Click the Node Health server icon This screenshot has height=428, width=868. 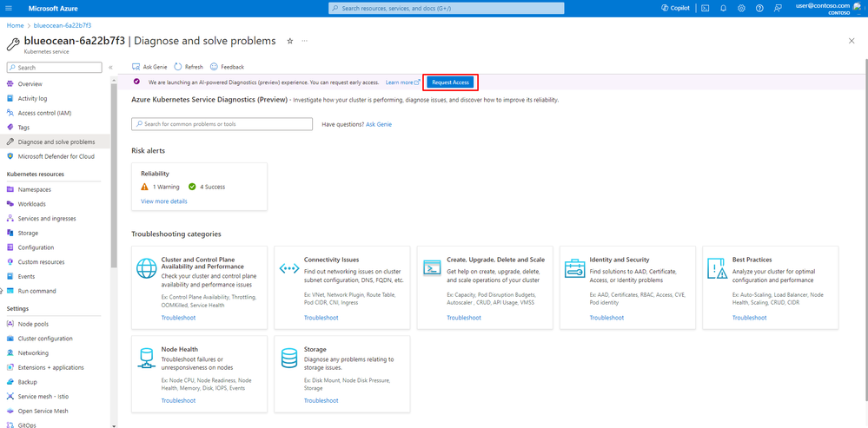(x=147, y=359)
